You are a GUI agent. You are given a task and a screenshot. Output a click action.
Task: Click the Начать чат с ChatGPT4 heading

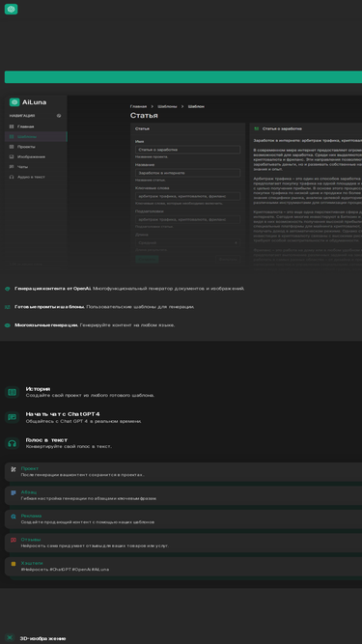[63, 414]
